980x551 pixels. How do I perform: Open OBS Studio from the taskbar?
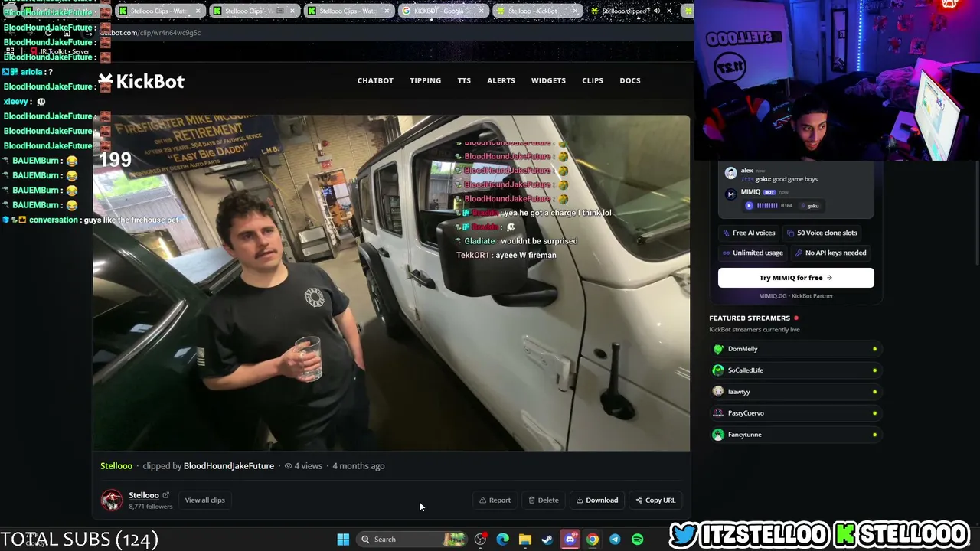click(x=480, y=540)
